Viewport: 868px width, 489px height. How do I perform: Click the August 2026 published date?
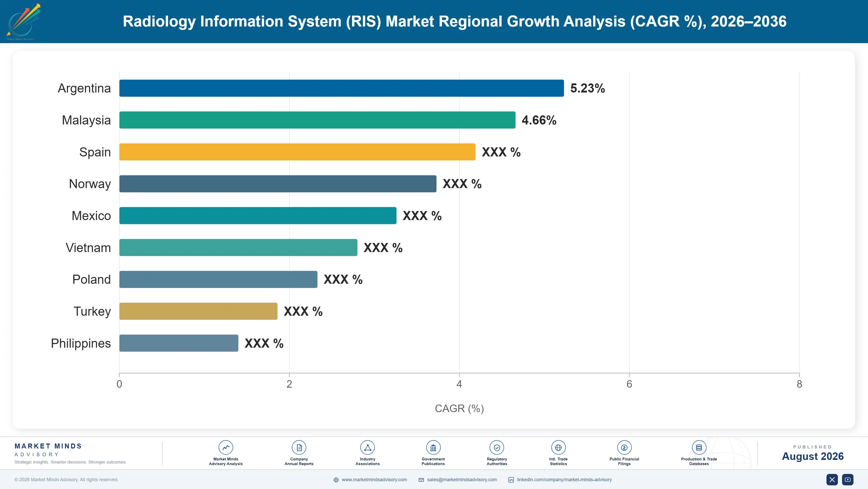(x=812, y=456)
